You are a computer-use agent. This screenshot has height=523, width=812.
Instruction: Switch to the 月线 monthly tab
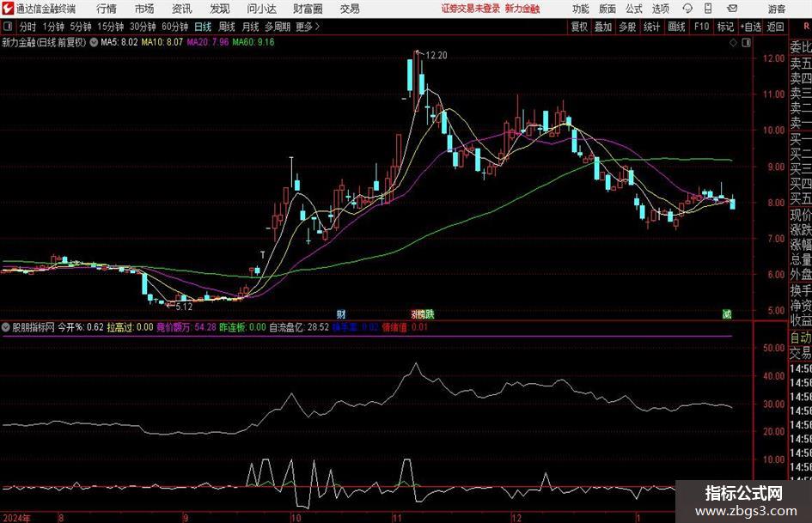pyautogui.click(x=250, y=27)
